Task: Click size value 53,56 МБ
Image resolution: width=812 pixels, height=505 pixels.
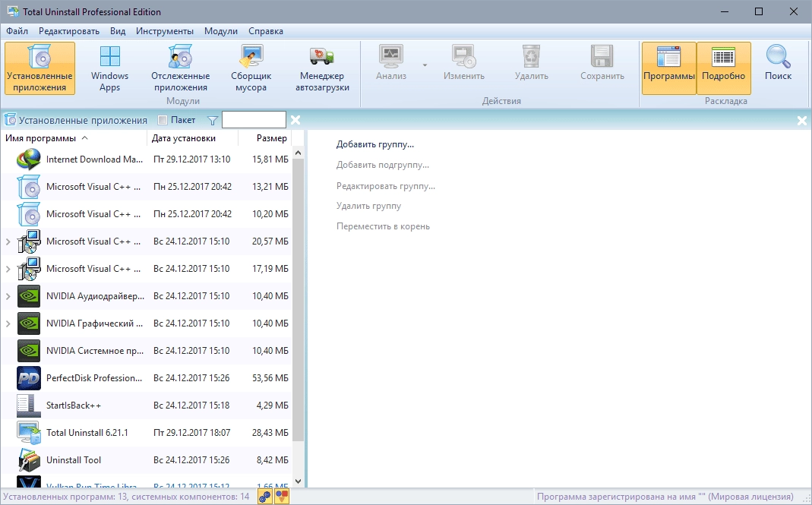Action: pos(270,378)
